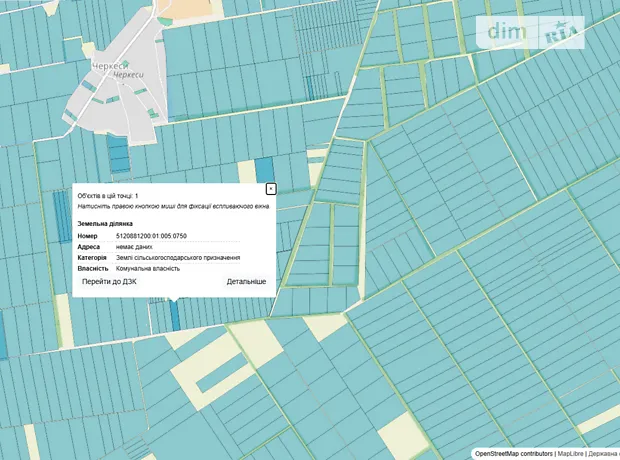Click the highlighted blue parcel under popup pointer
Screen dimensions: 620x460
(x=176, y=315)
